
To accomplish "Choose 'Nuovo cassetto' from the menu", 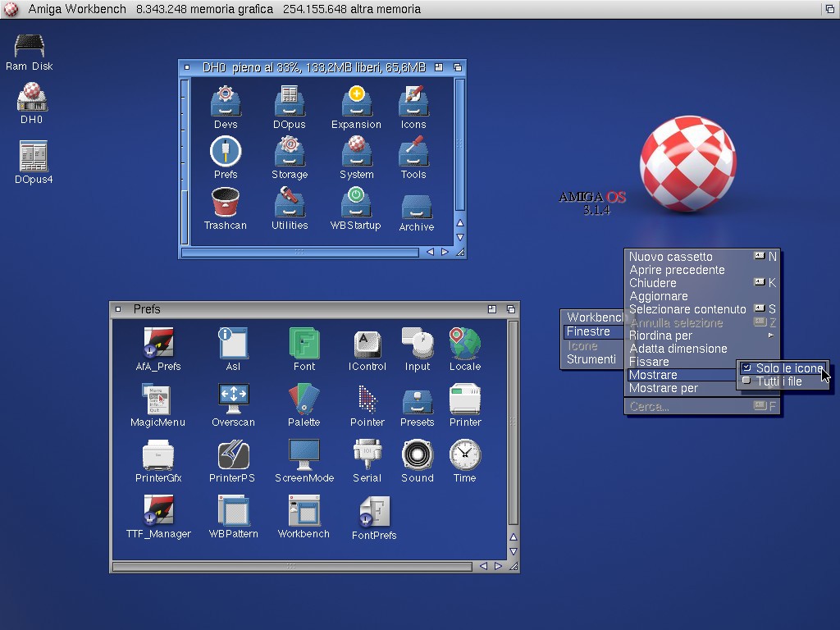I will [670, 257].
